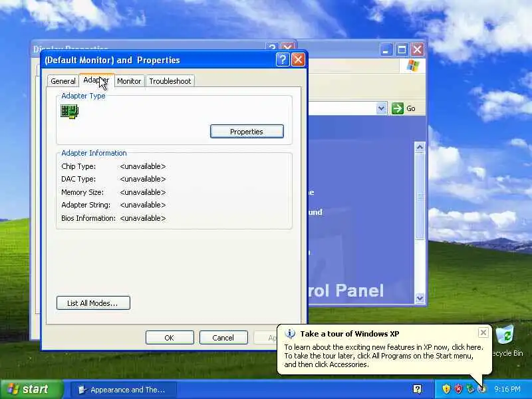532x399 pixels.
Task: Click the Windows flag logo in Control Panel window
Action: pos(412,65)
